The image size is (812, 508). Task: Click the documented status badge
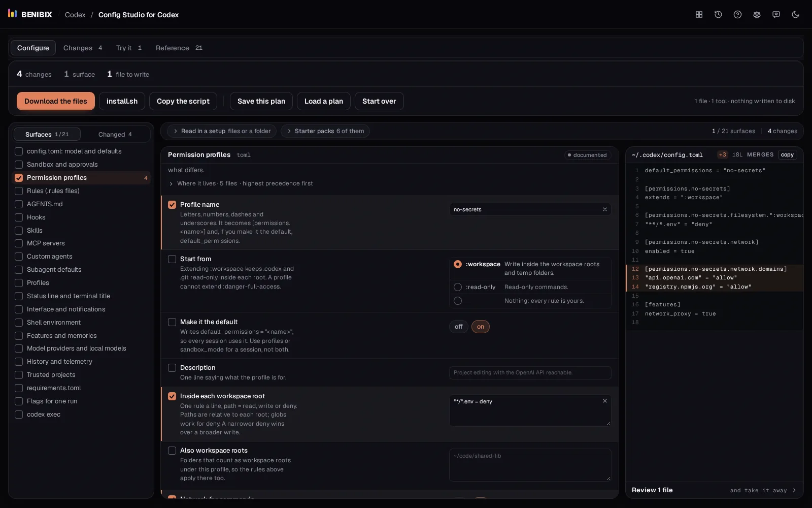588,155
